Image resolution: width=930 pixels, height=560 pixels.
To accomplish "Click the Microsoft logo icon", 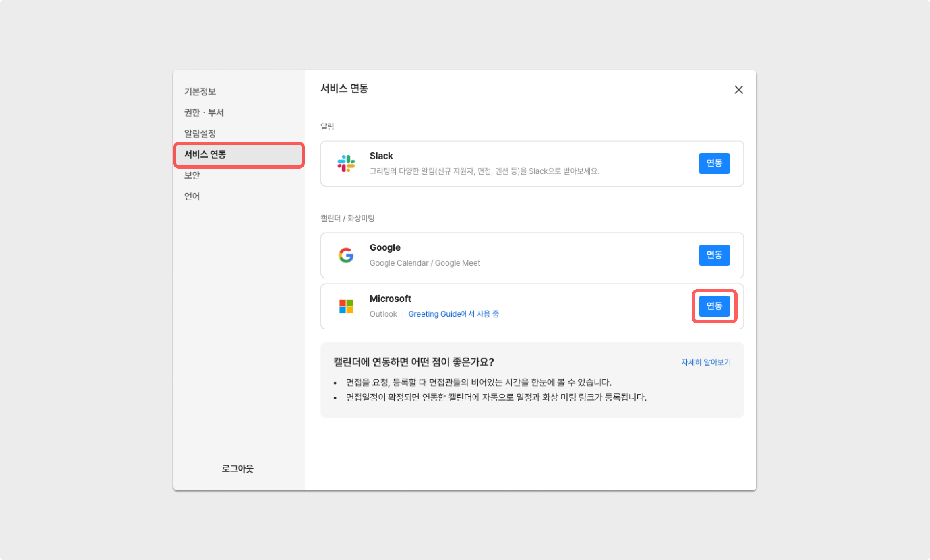I will [x=346, y=306].
